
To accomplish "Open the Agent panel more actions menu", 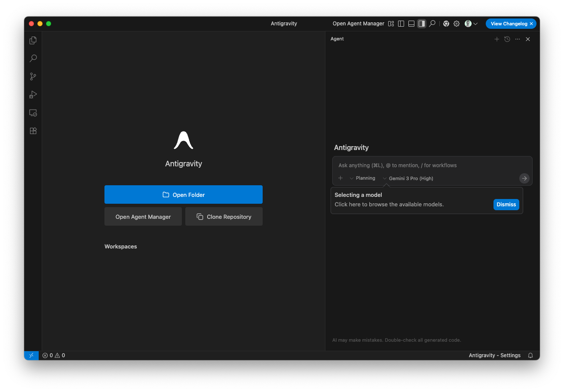I will click(x=518, y=39).
